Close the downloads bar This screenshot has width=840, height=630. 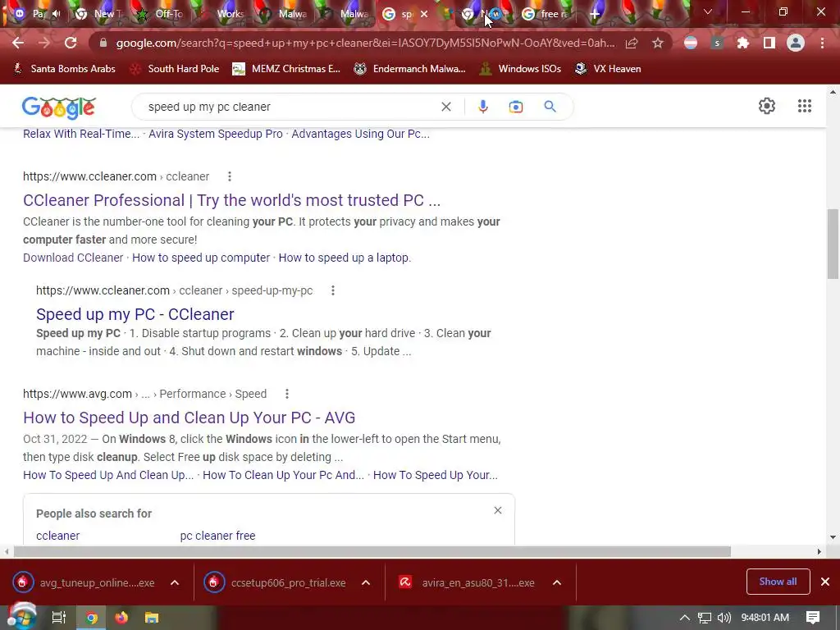coord(825,582)
